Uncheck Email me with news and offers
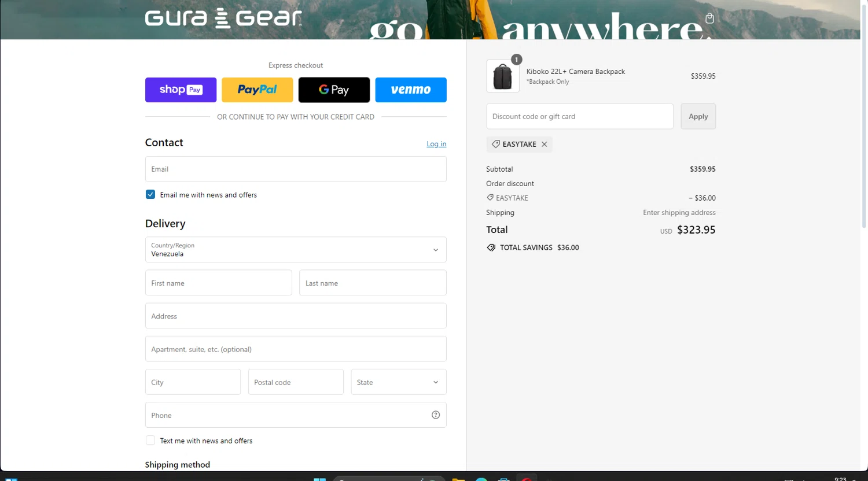Screen dimensions: 868x481 click(x=150, y=195)
